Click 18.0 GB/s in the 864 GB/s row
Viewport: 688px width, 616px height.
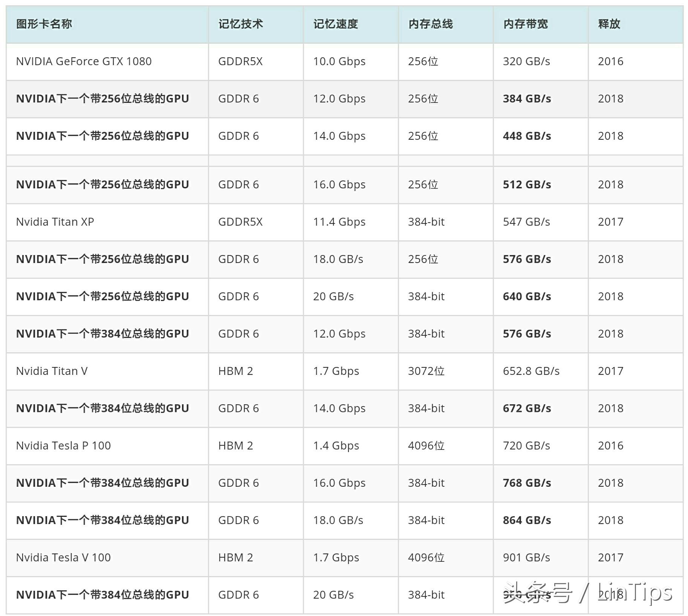[338, 520]
